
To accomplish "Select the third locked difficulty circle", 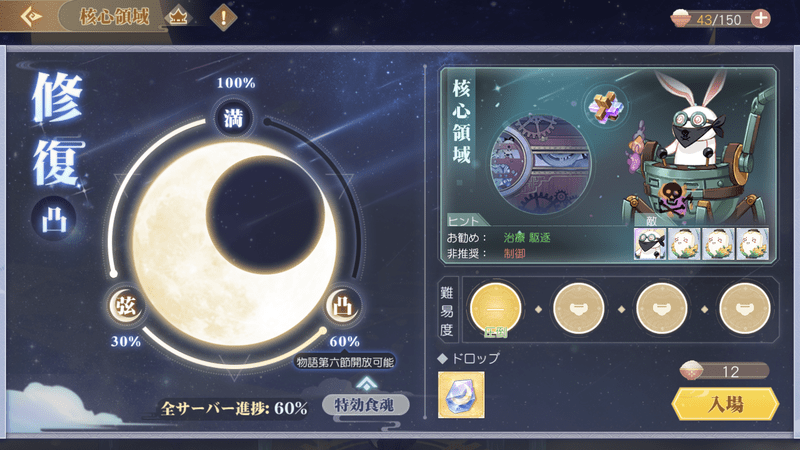I will click(661, 309).
